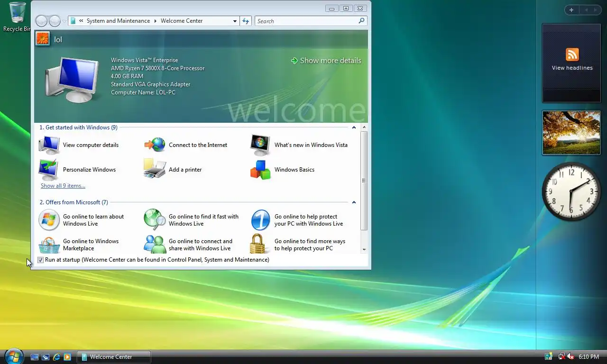The image size is (607, 364).
Task: Select Go online to Windows Marketplace
Action: point(79,245)
